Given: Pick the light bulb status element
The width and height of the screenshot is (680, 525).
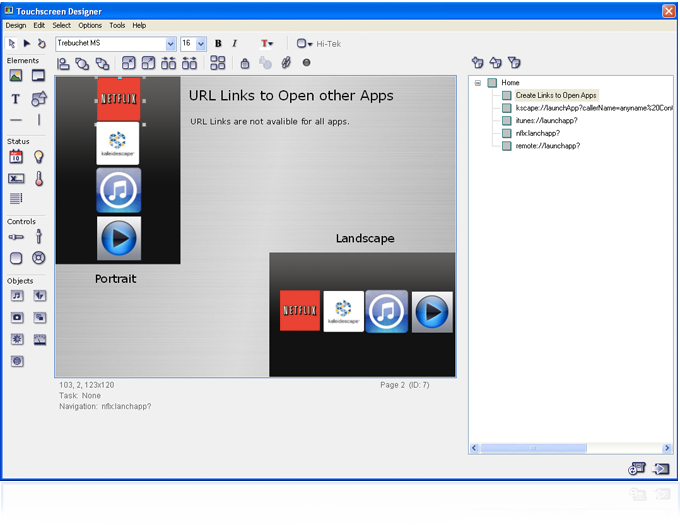Looking at the screenshot, I should (39, 157).
